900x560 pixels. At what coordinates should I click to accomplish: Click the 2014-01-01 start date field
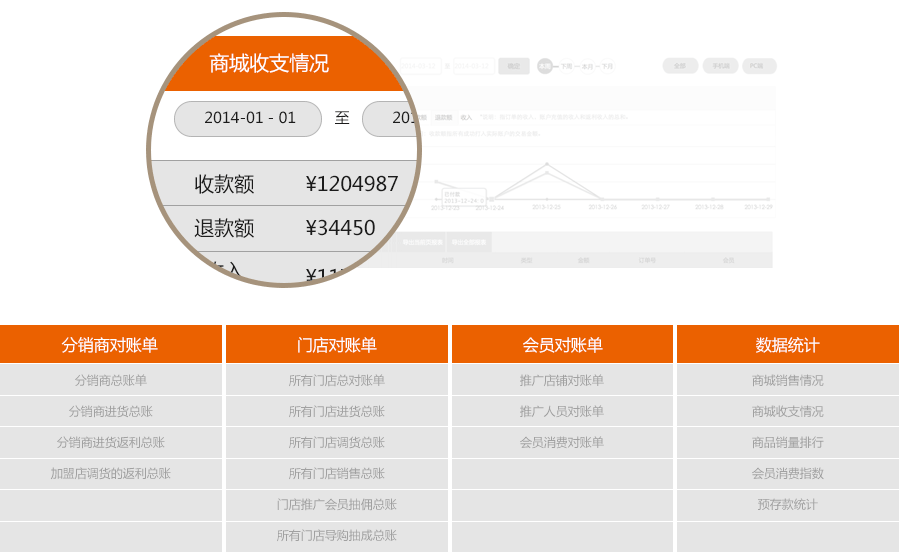248,118
